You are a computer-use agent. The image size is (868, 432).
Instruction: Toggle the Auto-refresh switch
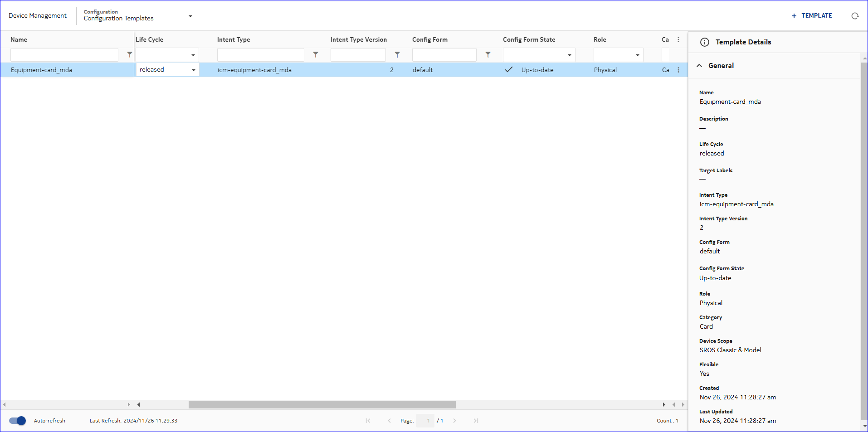18,421
